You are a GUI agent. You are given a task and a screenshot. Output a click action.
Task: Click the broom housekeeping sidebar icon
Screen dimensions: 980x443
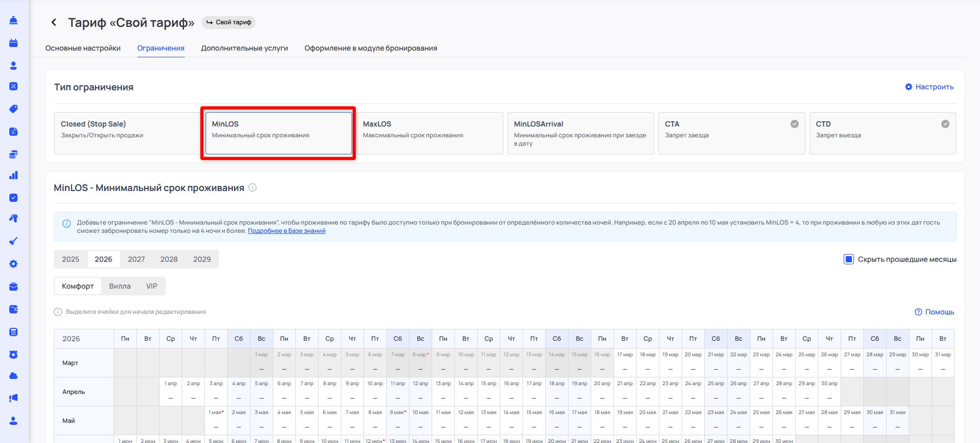(x=13, y=241)
